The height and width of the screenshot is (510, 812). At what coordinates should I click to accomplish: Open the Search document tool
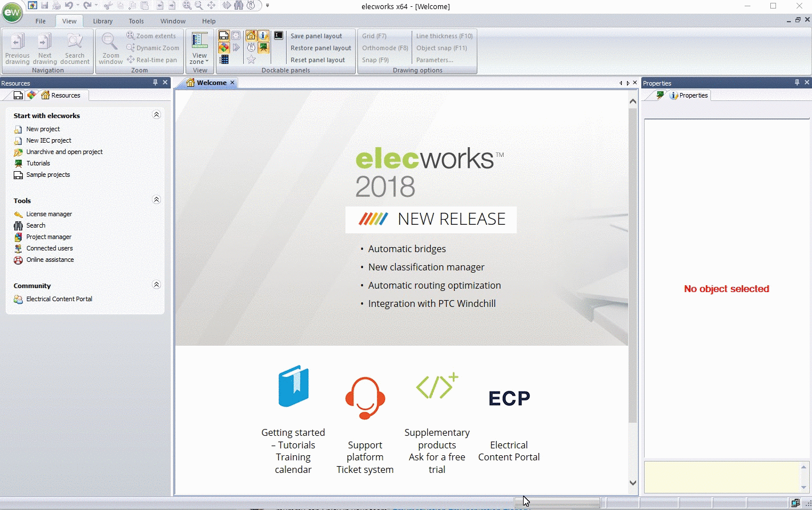coord(75,48)
